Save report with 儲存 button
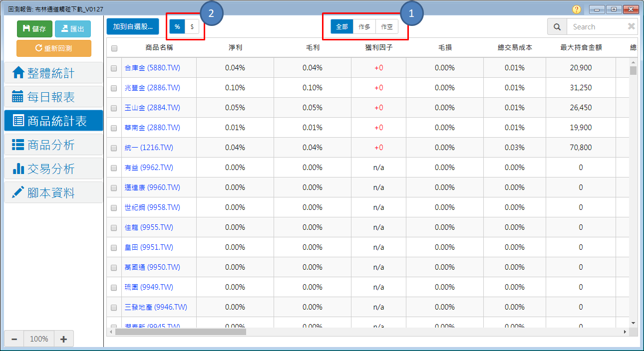 click(34, 29)
